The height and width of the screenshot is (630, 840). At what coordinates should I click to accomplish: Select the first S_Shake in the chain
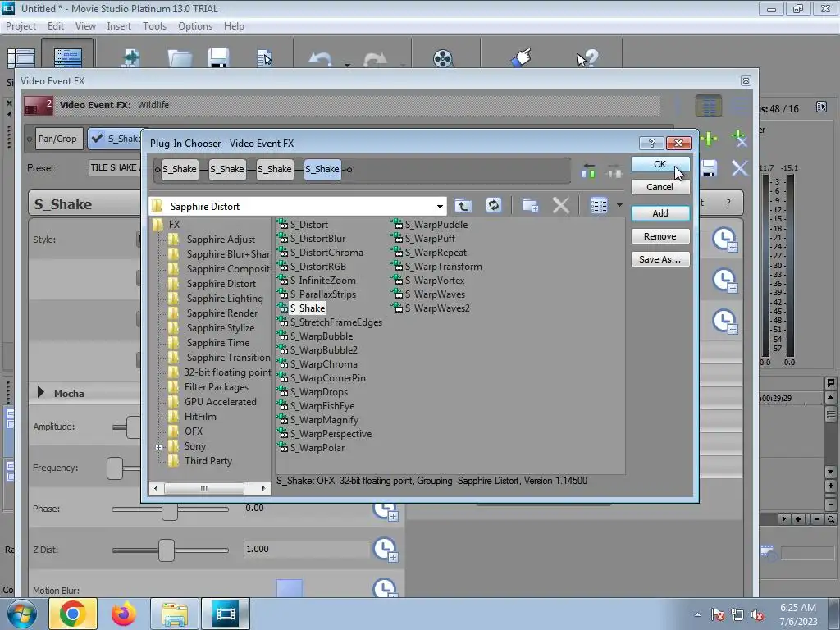coord(180,169)
